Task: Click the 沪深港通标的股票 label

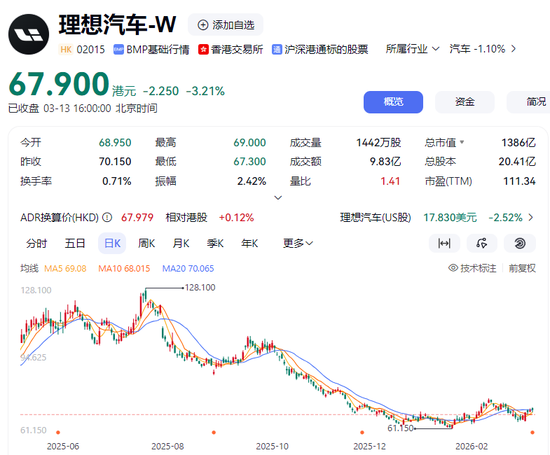Action: [x=326, y=49]
